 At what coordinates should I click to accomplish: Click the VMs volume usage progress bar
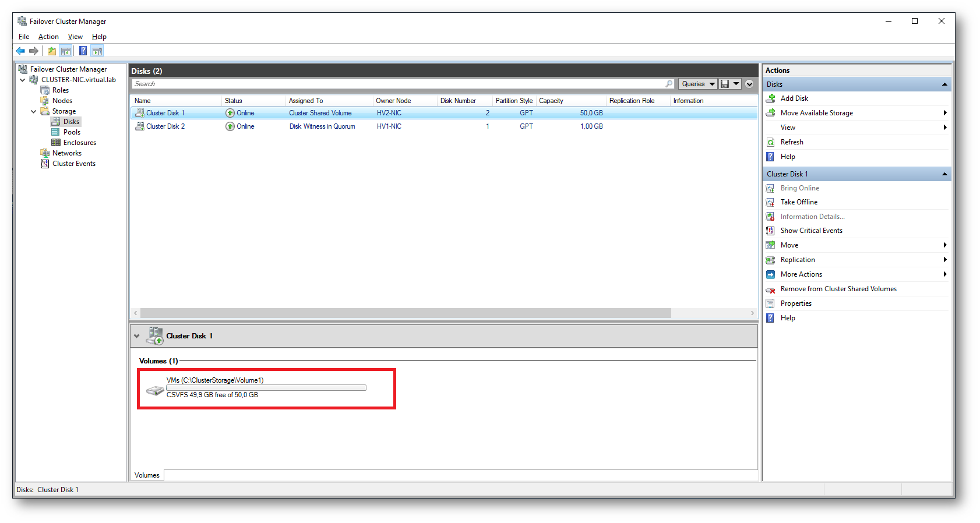tap(266, 388)
